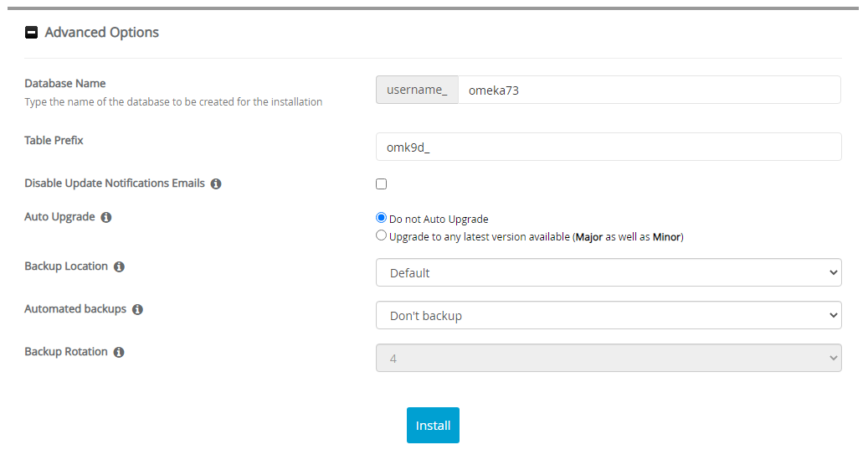Focus the Table Prefix input field
Screen dimensions: 868x455
pos(608,147)
